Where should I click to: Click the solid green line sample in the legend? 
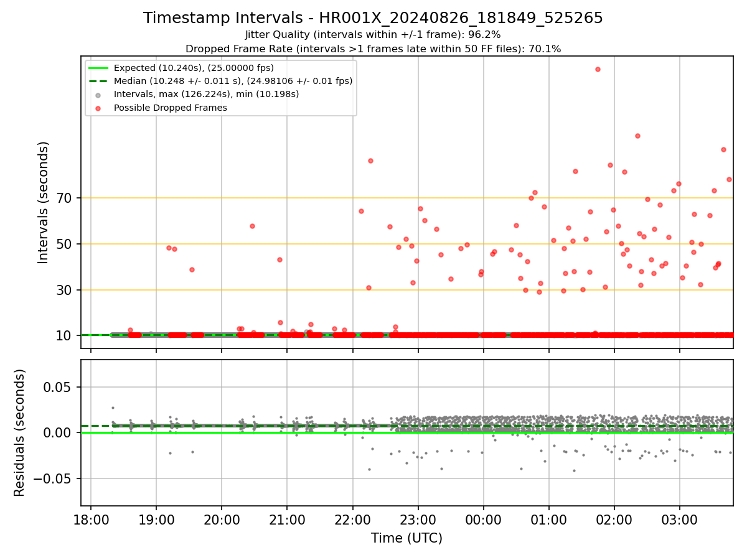[98, 68]
